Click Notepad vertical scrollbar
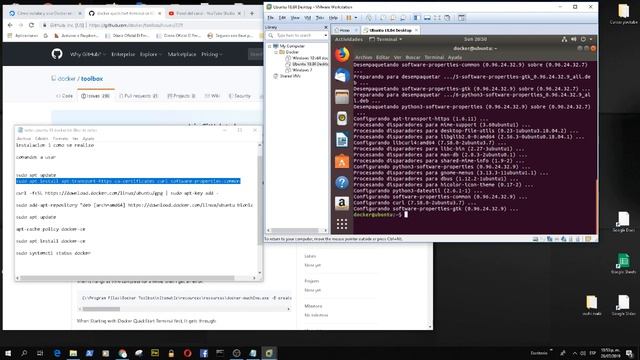 [x=260, y=209]
